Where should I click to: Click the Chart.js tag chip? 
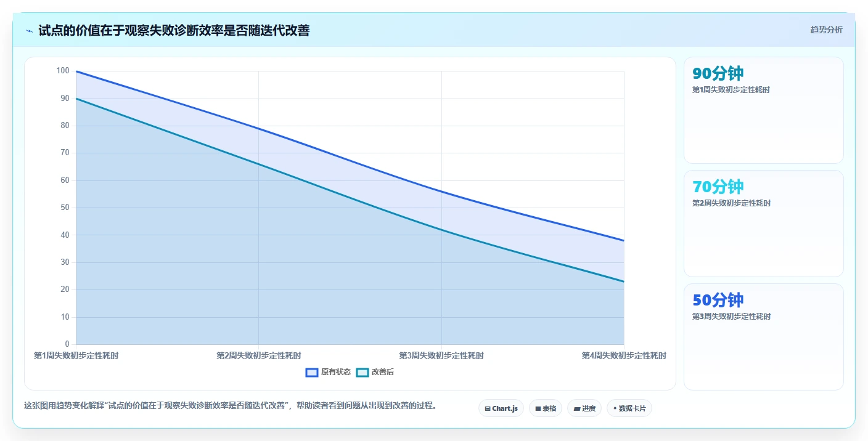[501, 408]
